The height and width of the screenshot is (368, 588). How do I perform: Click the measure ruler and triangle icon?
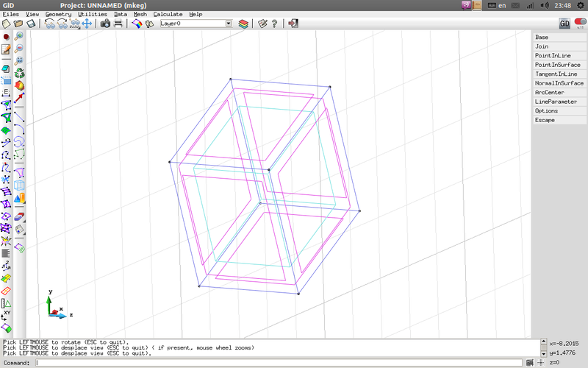click(x=6, y=303)
